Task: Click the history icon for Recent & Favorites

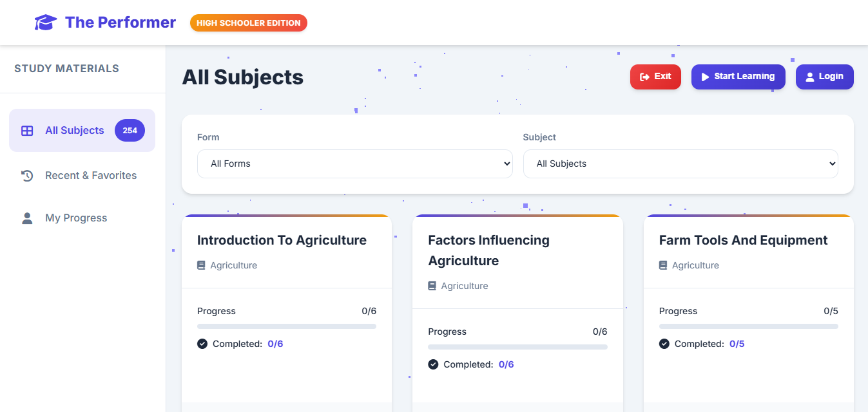Action: (27, 176)
